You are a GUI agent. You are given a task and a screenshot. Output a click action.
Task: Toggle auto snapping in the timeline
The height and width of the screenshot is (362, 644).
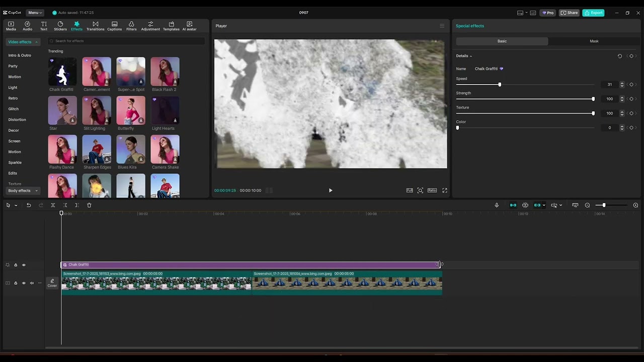point(525,205)
